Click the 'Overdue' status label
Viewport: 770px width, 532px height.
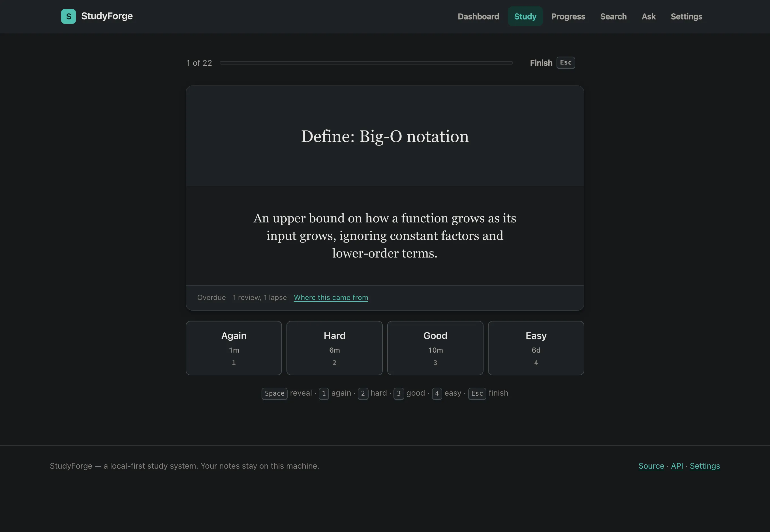[x=211, y=297]
